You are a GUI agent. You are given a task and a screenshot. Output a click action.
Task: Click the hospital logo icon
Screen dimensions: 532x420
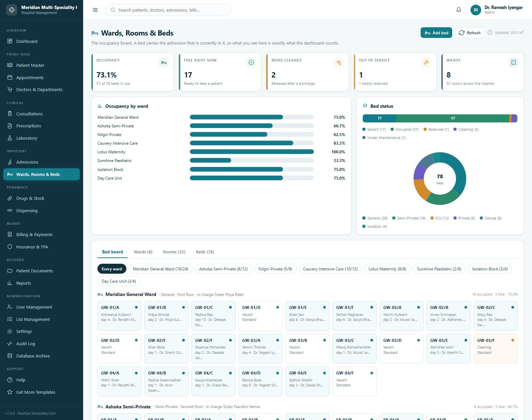[x=12, y=10]
